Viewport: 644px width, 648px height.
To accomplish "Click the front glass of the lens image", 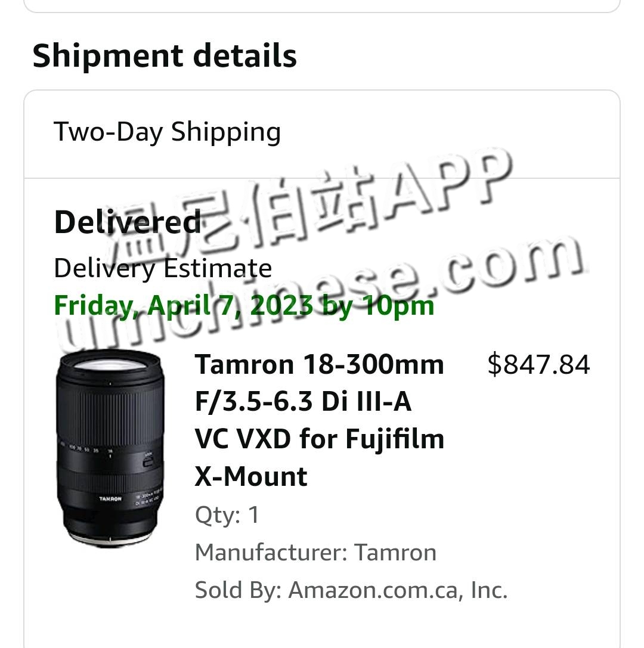I will [x=109, y=367].
